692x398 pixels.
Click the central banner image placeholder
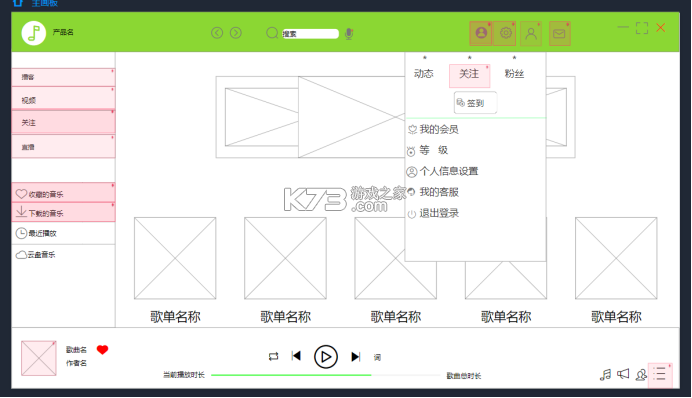[x=351, y=117]
